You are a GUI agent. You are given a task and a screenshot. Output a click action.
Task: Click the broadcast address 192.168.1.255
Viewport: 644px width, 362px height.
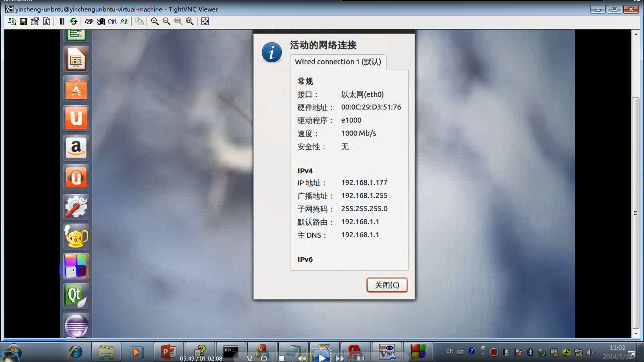(364, 196)
